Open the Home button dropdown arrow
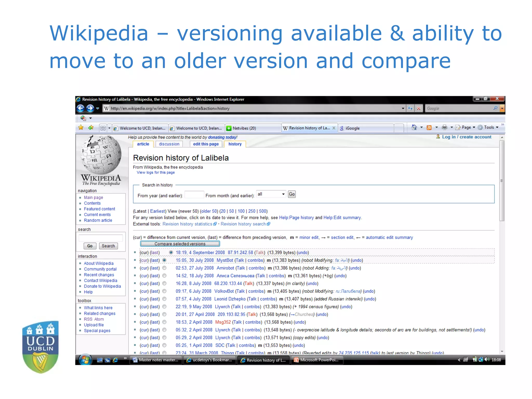The image size is (532, 399). pos(421,127)
